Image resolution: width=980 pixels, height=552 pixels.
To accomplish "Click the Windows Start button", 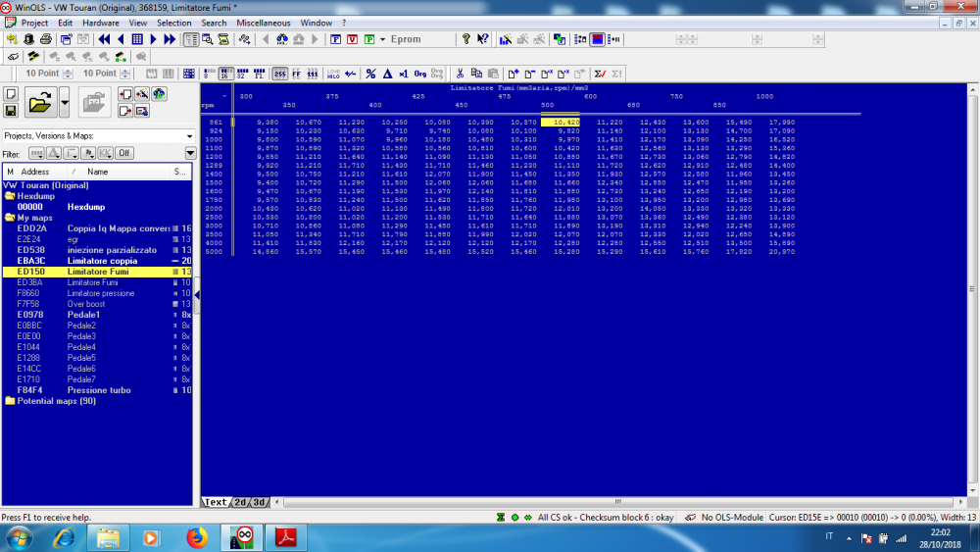I will pos(19,537).
